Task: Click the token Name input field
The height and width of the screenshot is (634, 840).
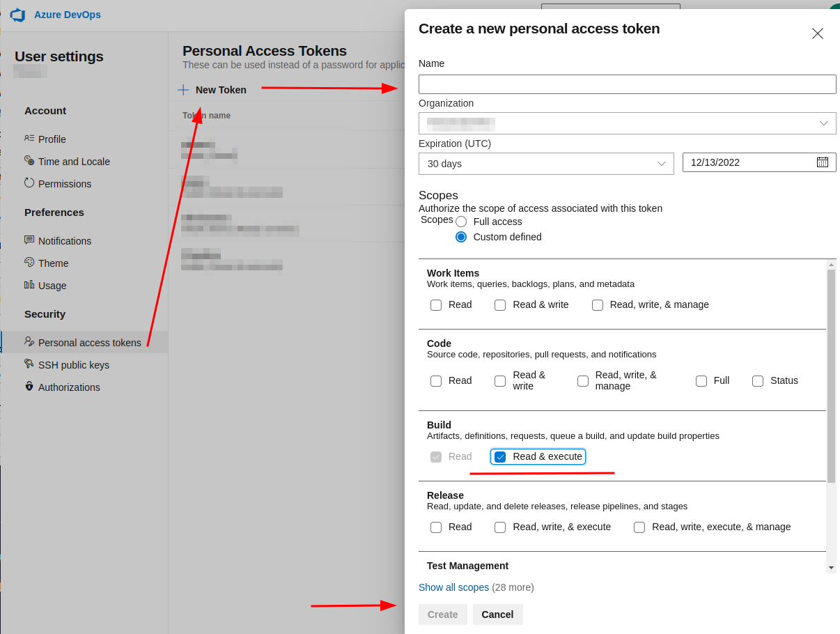Action: pyautogui.click(x=627, y=84)
